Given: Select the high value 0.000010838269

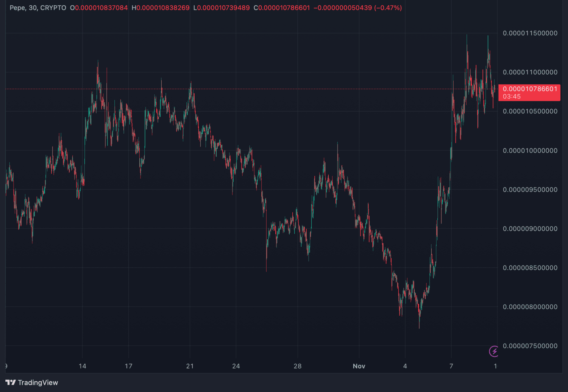Looking at the screenshot, I should click(x=163, y=8).
